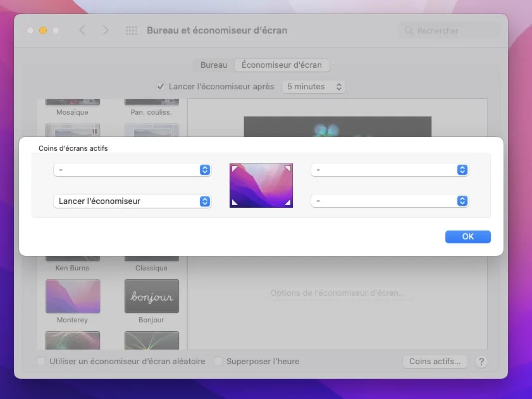Click the Monterey preview in hot corners dialog
Screen dimensions: 532x399
click(x=261, y=186)
